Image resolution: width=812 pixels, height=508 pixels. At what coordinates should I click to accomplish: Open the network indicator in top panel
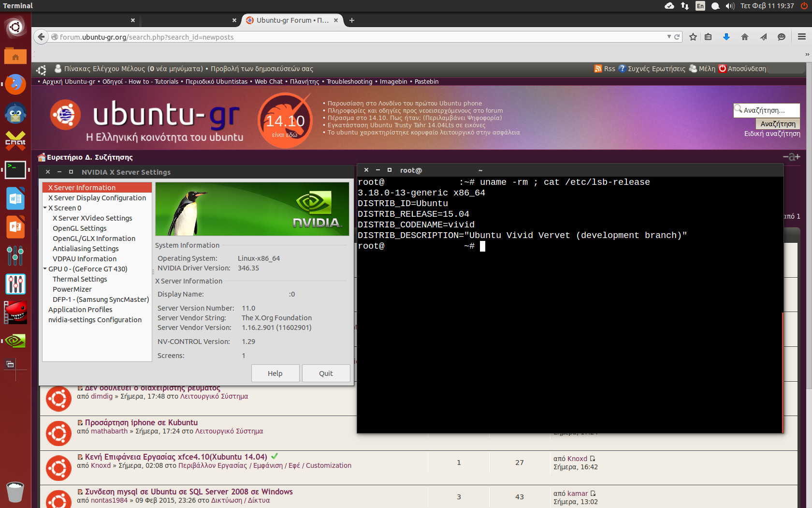(x=685, y=6)
